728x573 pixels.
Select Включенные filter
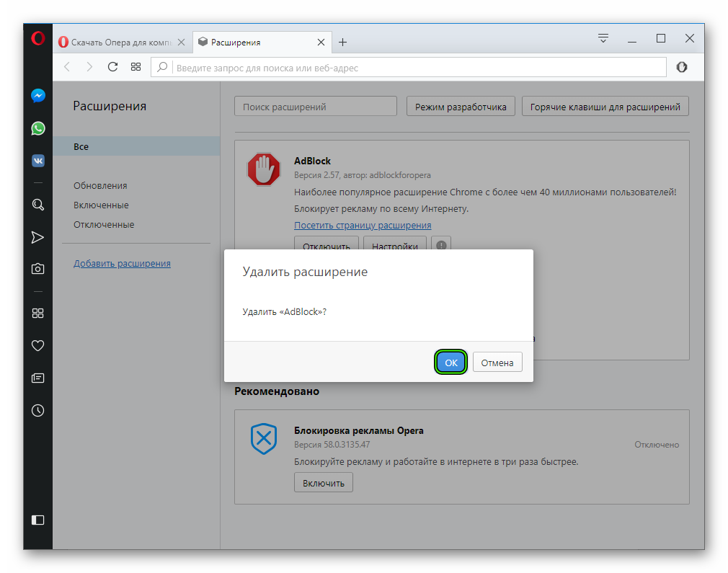[x=101, y=205]
